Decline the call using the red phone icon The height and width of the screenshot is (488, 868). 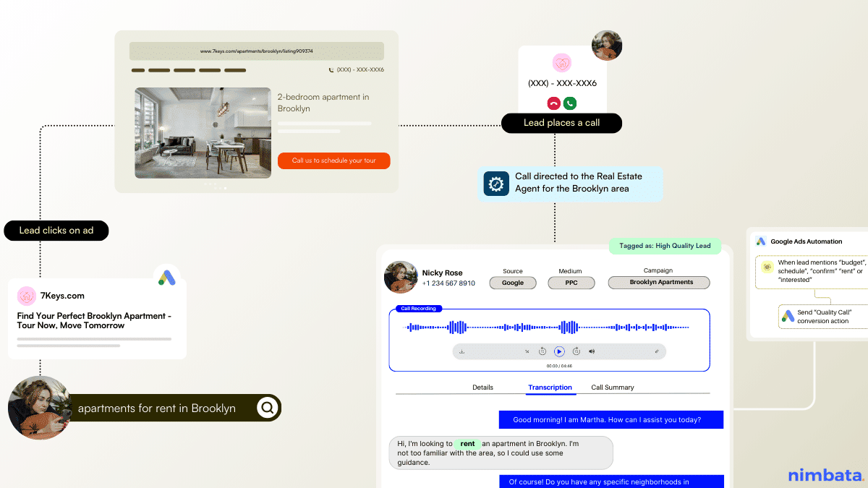click(x=553, y=103)
